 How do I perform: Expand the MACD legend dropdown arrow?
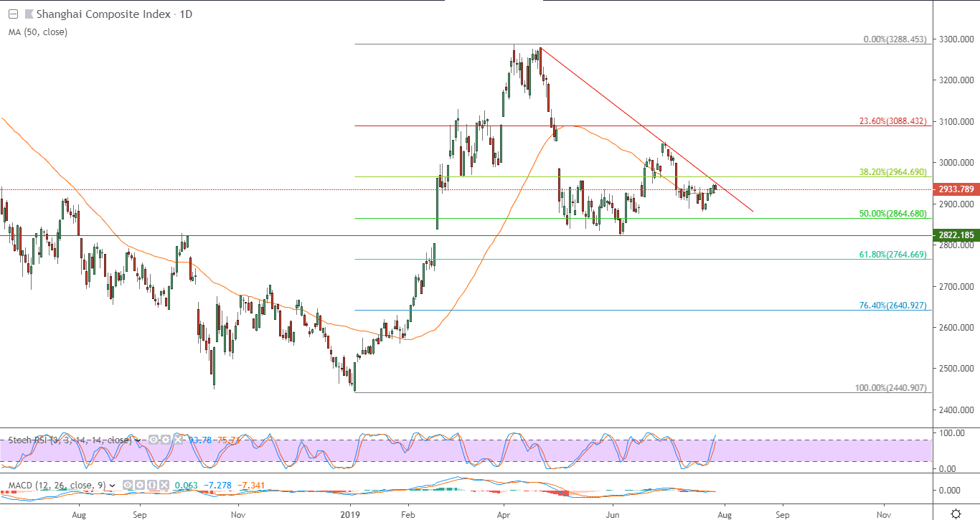(x=113, y=486)
